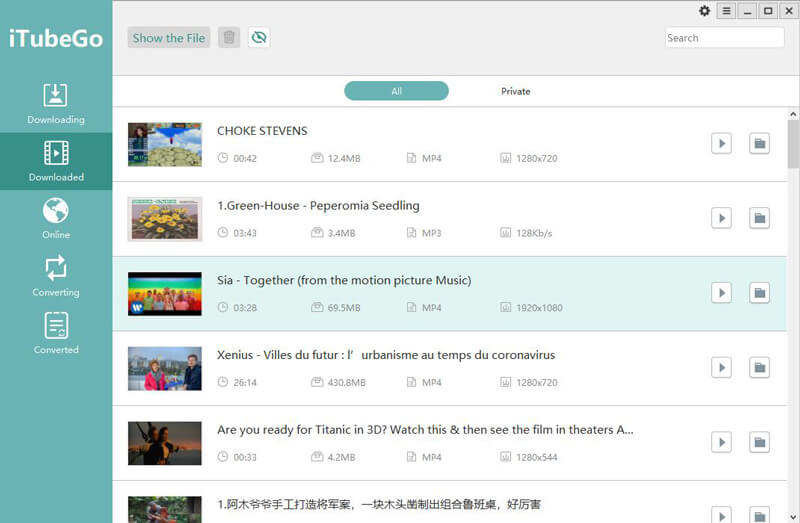The height and width of the screenshot is (523, 800).
Task: Click the Green-House Peperomia Seedling thumbnail
Action: pos(165,219)
